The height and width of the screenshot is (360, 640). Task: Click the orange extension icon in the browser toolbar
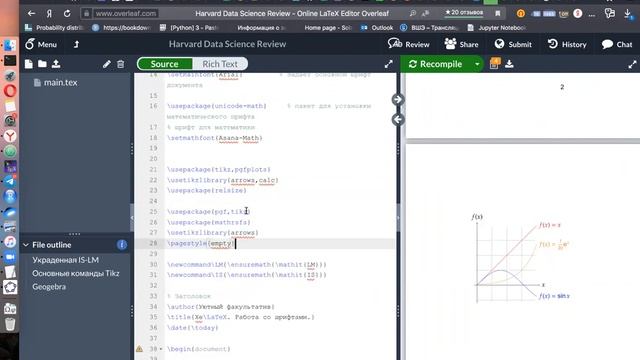(x=521, y=13)
